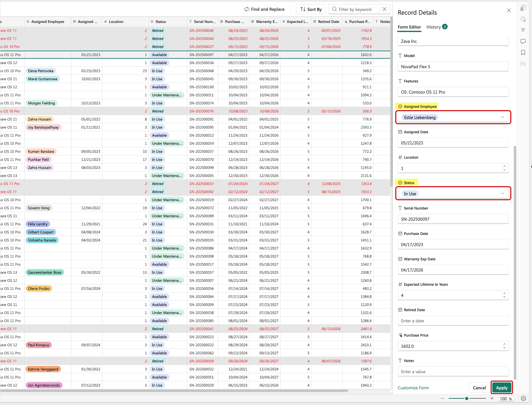Viewport: 532px width, 405px height.
Task: Select serial number cell SN-202500097
Action: pos(202,55)
